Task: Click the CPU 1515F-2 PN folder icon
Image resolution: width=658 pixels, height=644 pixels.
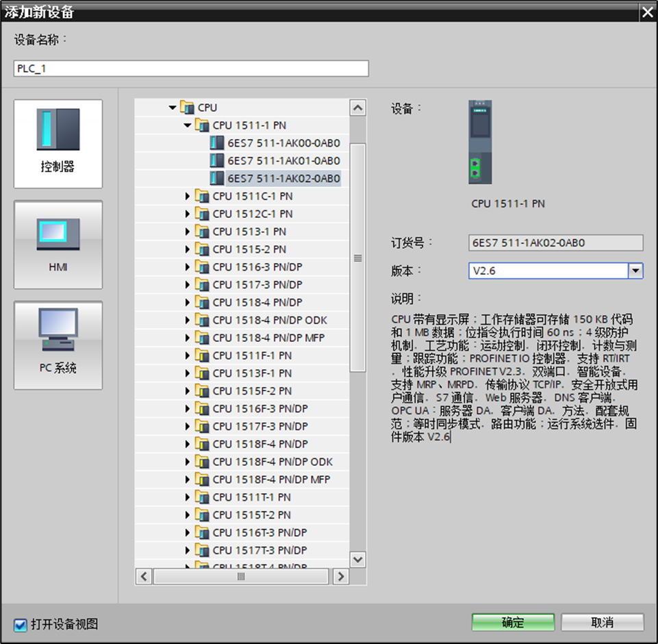Action: click(x=202, y=391)
